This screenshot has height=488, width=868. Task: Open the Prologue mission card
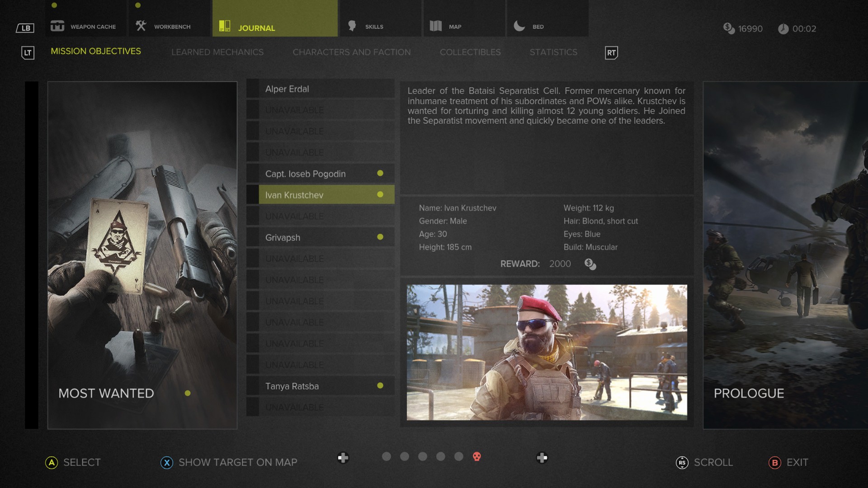(786, 255)
